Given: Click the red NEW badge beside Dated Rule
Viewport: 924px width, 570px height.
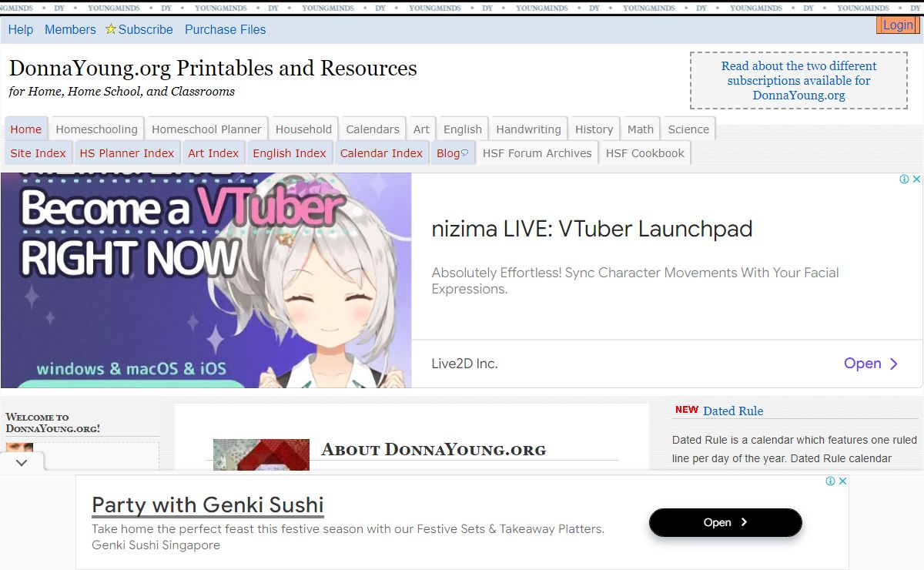Looking at the screenshot, I should click(687, 410).
